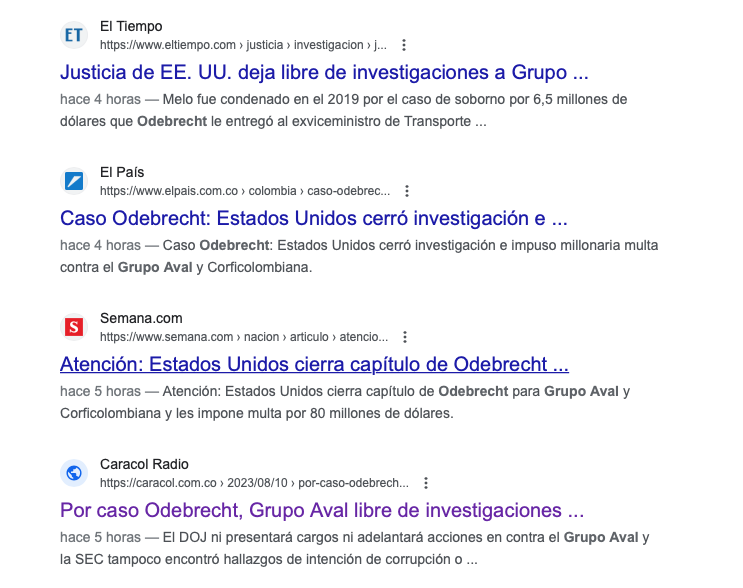Click 'hace 5 horas' in Caracol Radio result
This screenshot has height=588, width=743.
click(100, 537)
